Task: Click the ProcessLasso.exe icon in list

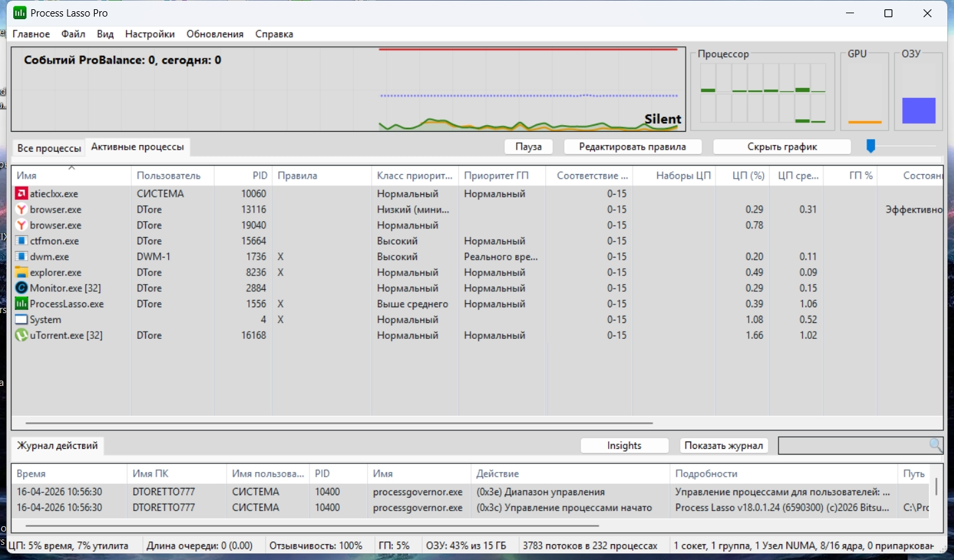Action: 21,304
